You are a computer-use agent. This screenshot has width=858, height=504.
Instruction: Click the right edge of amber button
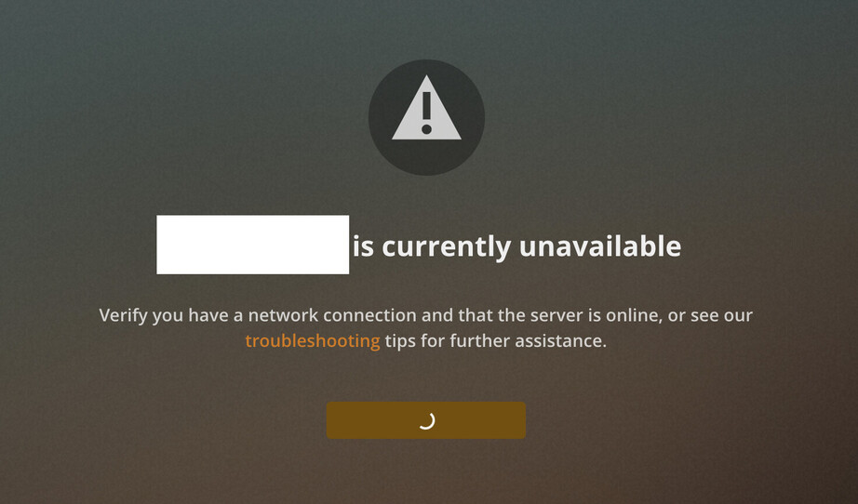tap(523, 420)
